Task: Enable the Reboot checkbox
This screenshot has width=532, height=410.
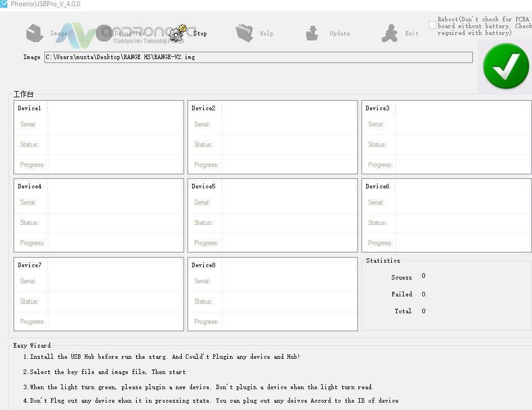Action: [432, 25]
